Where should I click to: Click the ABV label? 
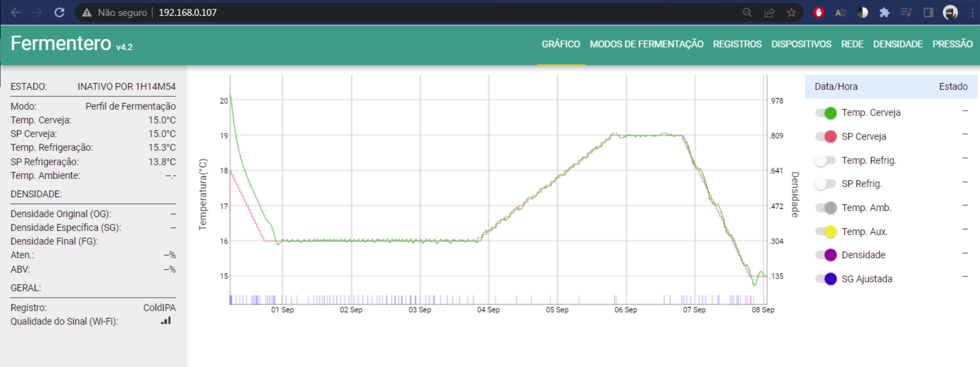point(20,269)
